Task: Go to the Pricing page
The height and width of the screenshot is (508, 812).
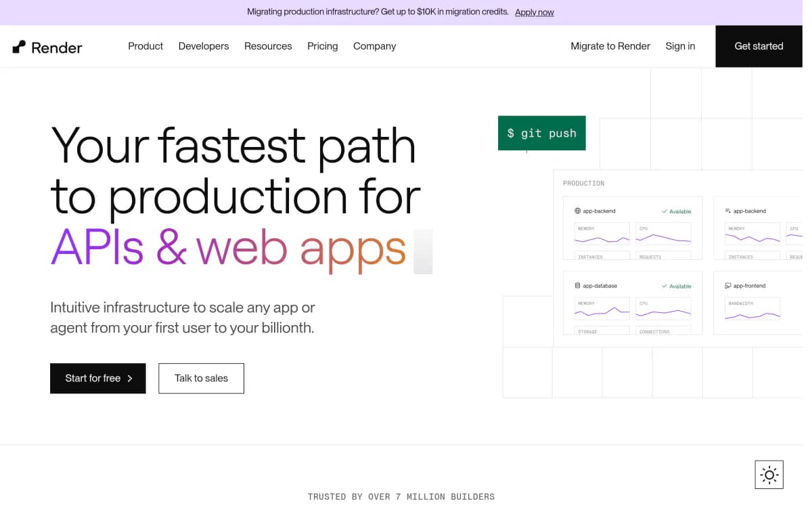Action: click(323, 46)
